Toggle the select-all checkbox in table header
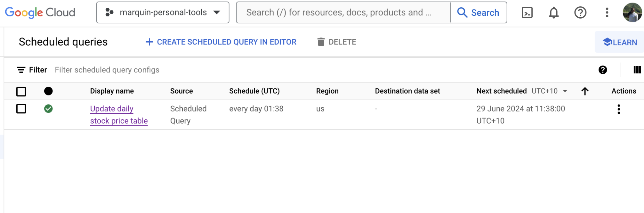Image resolution: width=644 pixels, height=213 pixels. (x=21, y=91)
